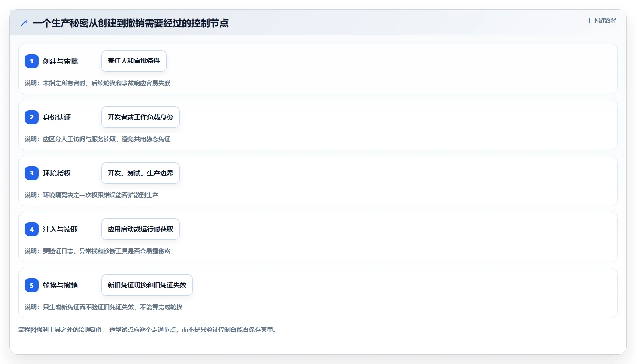Click the 上下游路径 label
Viewport: 636px width, 364px height.
click(x=601, y=21)
